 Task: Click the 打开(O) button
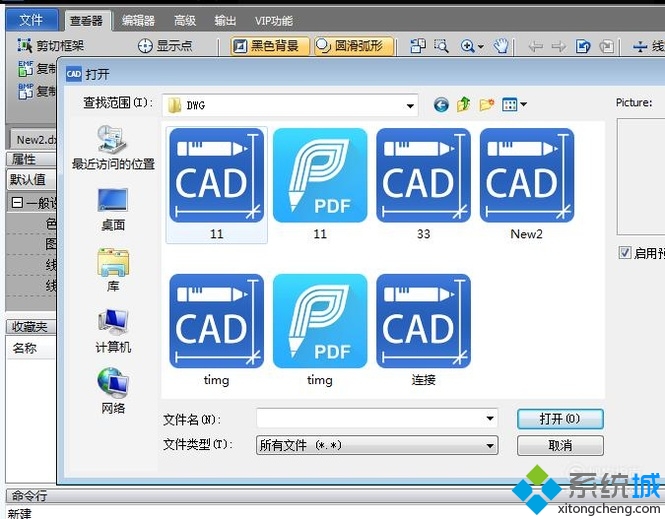[560, 419]
